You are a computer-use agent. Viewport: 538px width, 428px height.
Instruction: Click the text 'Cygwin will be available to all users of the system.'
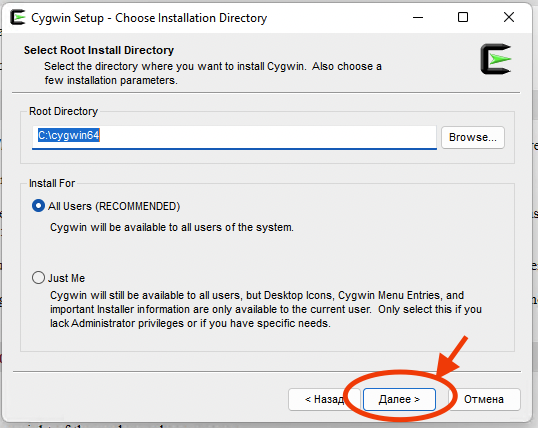[172, 227]
